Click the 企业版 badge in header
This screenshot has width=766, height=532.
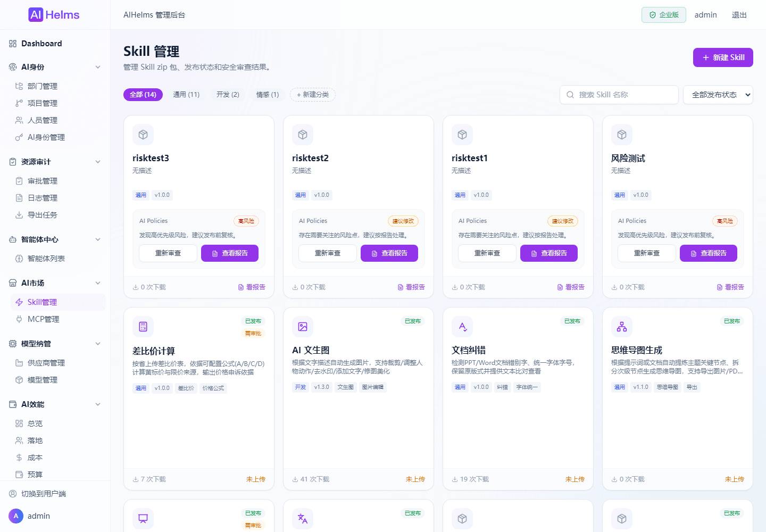pos(664,15)
